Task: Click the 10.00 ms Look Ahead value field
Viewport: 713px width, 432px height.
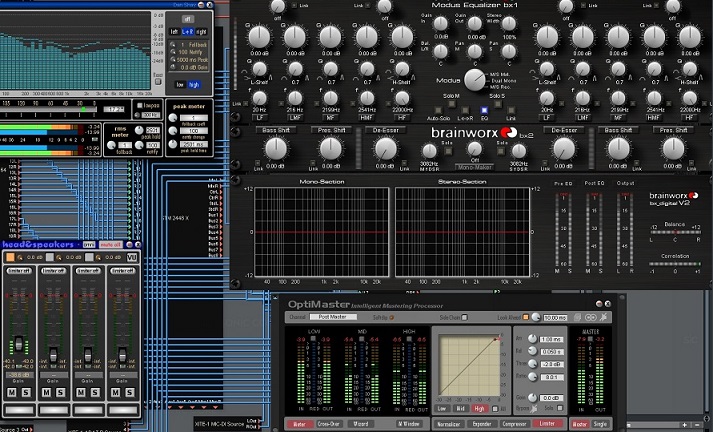Action: click(555, 317)
